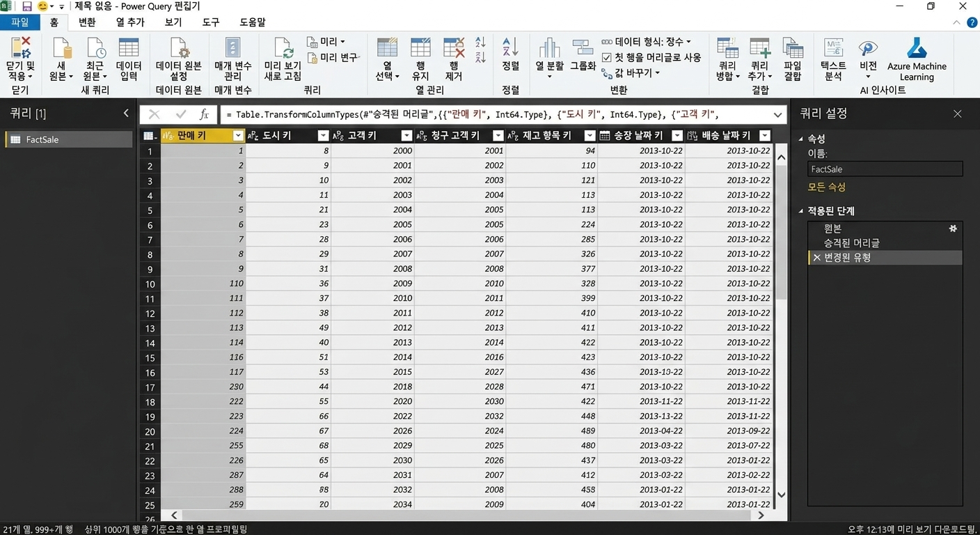
Task: Click the 닫기 및 적용 (Close & Apply) icon
Action: click(x=21, y=47)
